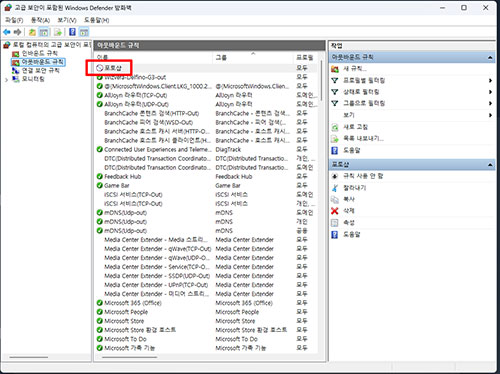This screenshot has height=374, width=500.
Task: Click the green check icon beside Feedback Hub rule
Action: [x=99, y=176]
